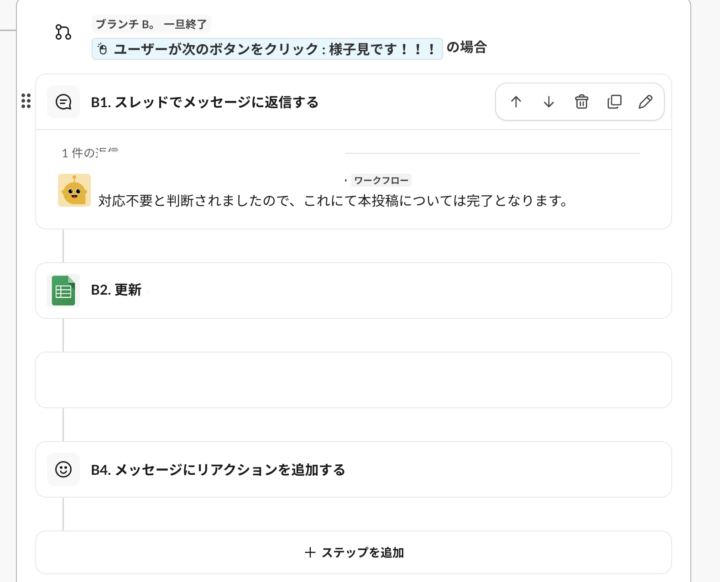This screenshot has width=720, height=582.
Task: Click the ワークフロー badge in the message preview
Action: [x=381, y=180]
